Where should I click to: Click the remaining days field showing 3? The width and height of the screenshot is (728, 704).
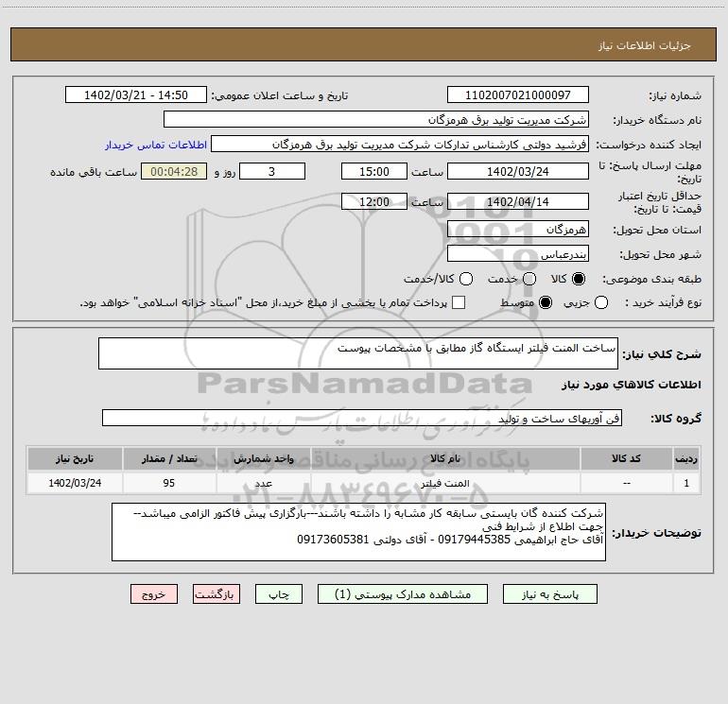click(x=272, y=171)
